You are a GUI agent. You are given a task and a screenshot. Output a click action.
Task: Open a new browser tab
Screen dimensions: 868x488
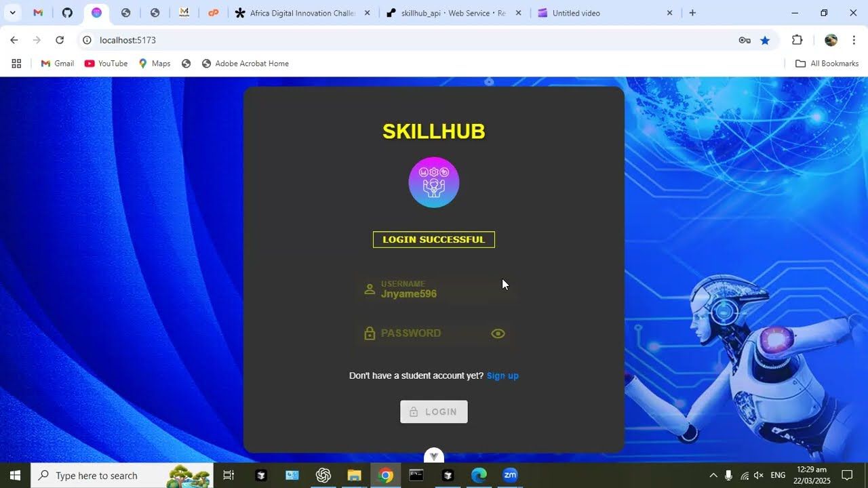(692, 13)
